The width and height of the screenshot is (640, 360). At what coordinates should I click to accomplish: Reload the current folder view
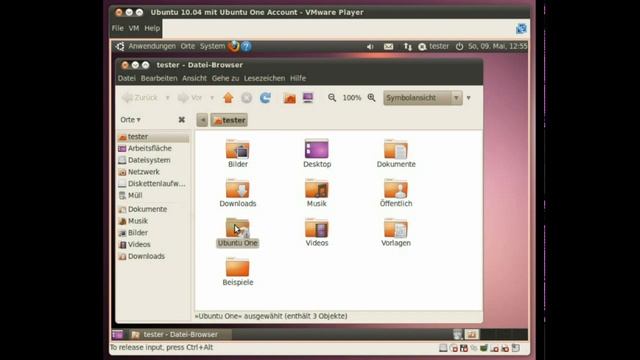[x=265, y=98]
